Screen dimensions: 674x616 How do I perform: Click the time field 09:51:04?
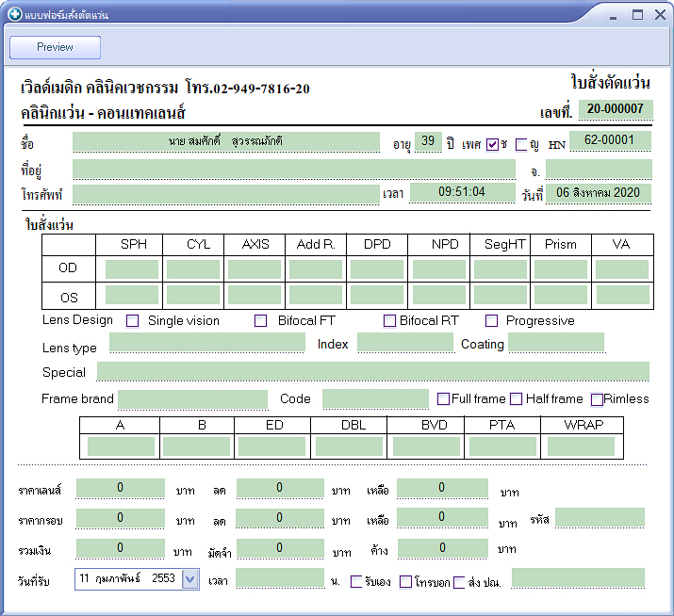(x=462, y=192)
